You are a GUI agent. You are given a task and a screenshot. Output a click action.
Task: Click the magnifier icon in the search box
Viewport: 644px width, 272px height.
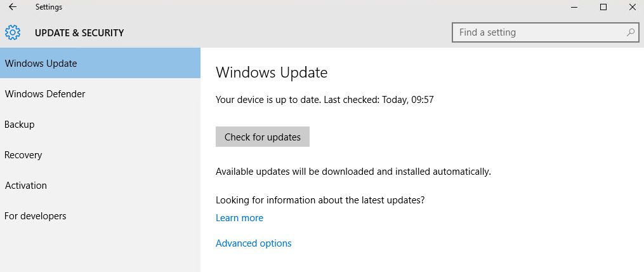pos(630,32)
